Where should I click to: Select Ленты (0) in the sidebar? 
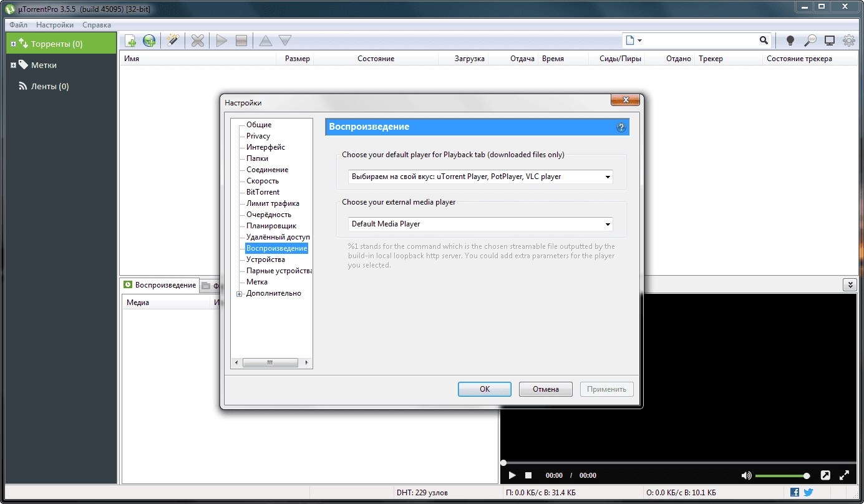click(x=50, y=87)
